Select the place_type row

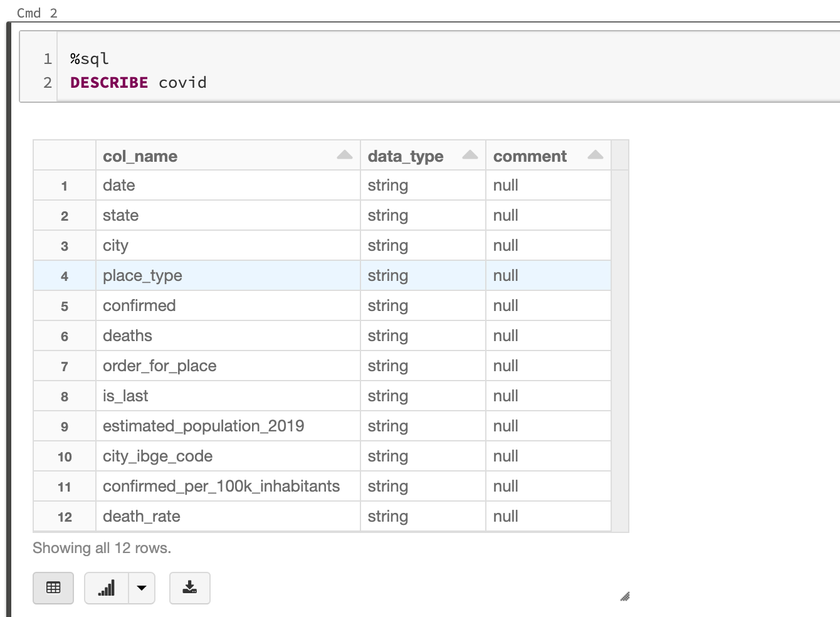142,276
